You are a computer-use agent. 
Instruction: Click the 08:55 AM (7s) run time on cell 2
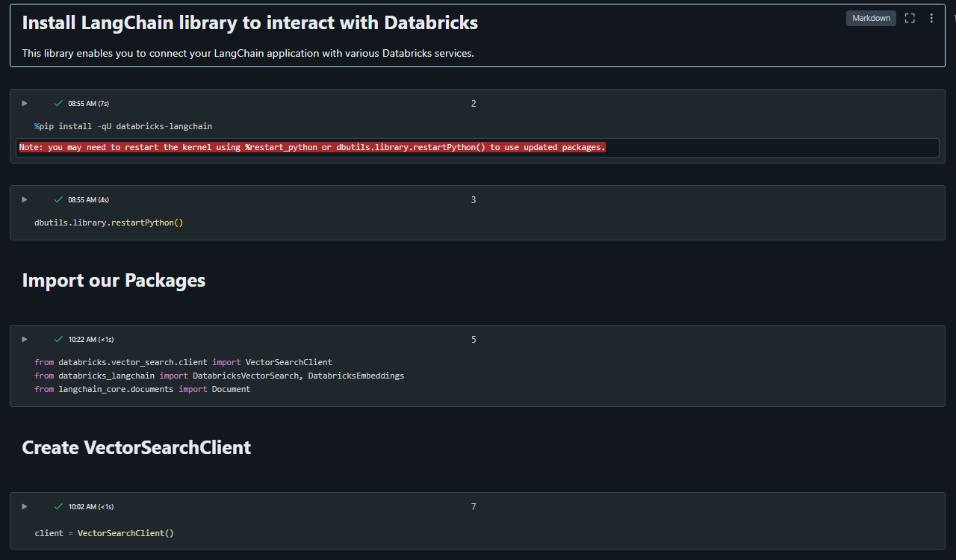[88, 104]
